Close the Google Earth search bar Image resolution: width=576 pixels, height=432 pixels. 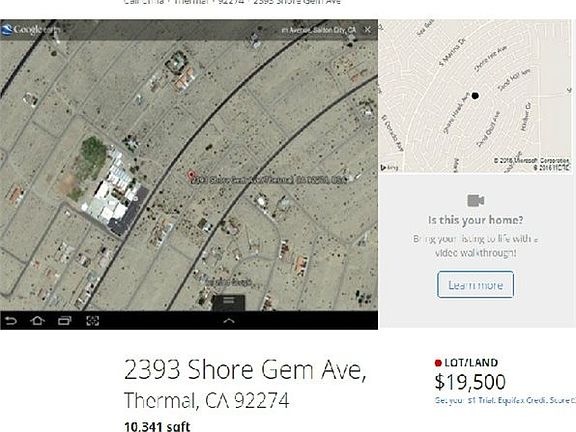pyautogui.click(x=367, y=29)
